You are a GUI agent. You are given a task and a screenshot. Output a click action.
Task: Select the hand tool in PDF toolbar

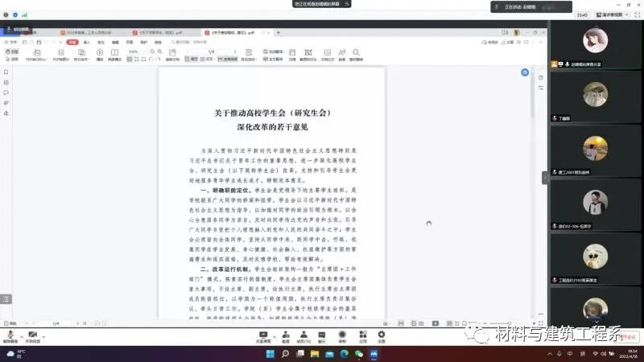pyautogui.click(x=12, y=51)
